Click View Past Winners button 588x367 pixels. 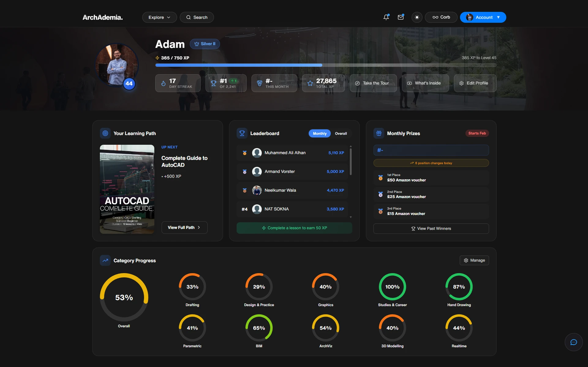tap(431, 229)
